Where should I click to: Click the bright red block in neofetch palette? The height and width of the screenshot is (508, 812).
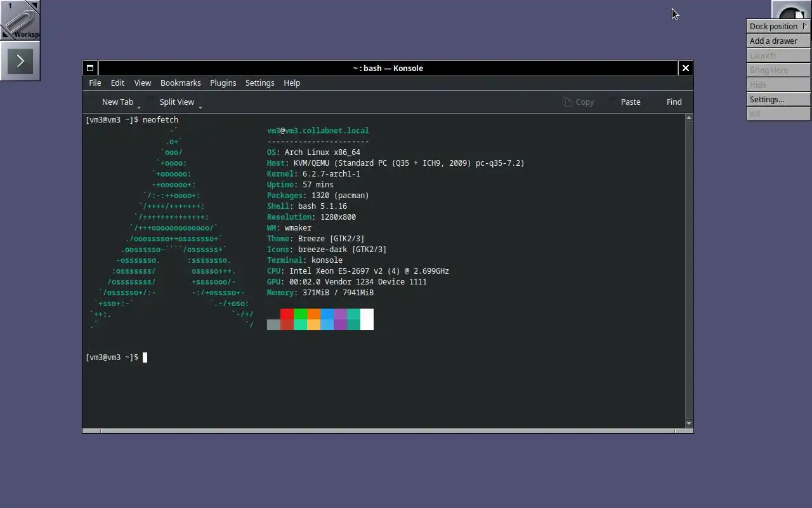coord(287,314)
